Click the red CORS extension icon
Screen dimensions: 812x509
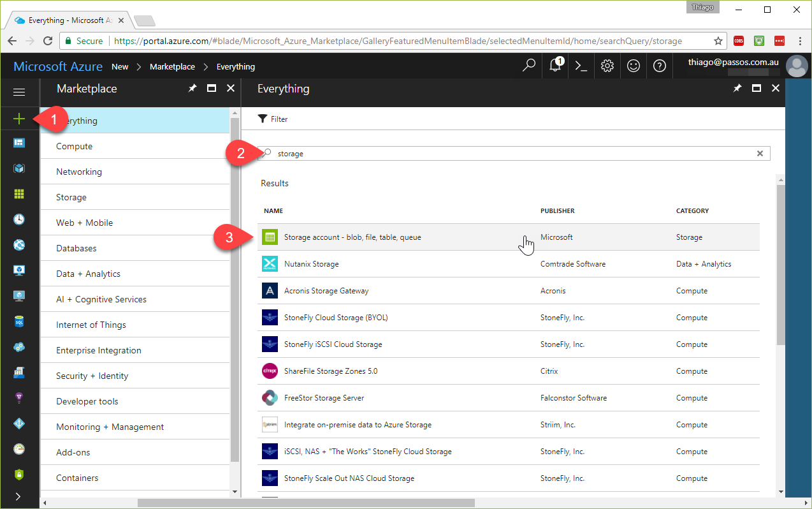(739, 41)
